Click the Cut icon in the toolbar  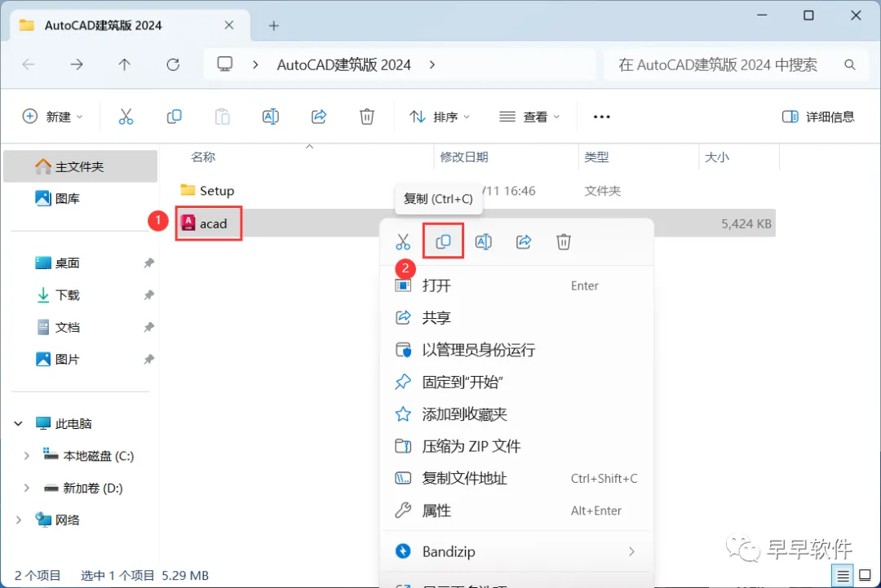click(126, 117)
